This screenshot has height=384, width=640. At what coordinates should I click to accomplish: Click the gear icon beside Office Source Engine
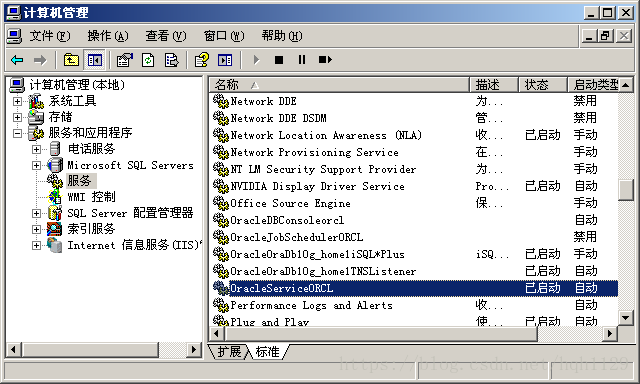pyautogui.click(x=221, y=203)
